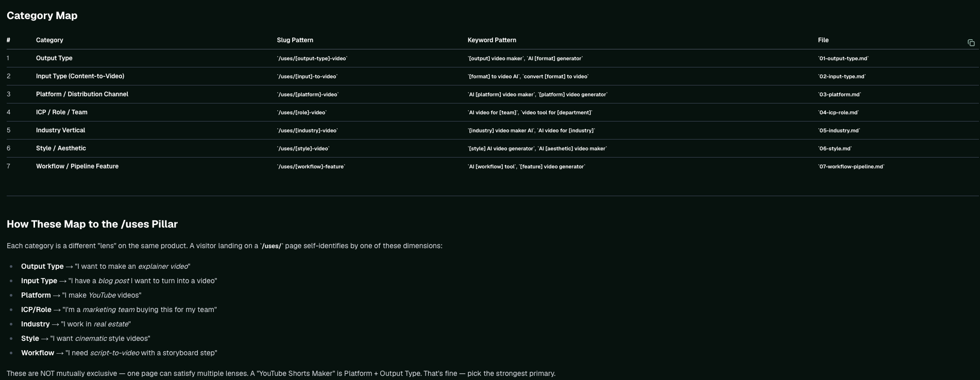Click file name '07-workflow-pipeline.md'
The width and height of the screenshot is (980, 380).
click(x=851, y=167)
